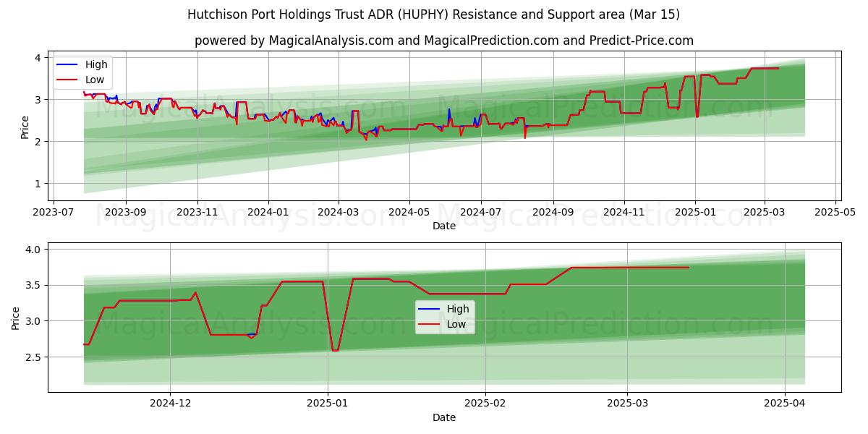868x434 pixels.
Task: Click the '2024-01' tick label
Action: (268, 213)
